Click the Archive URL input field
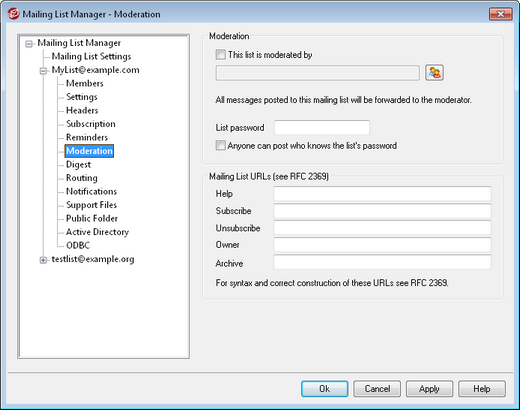520x410 pixels. tap(382, 262)
